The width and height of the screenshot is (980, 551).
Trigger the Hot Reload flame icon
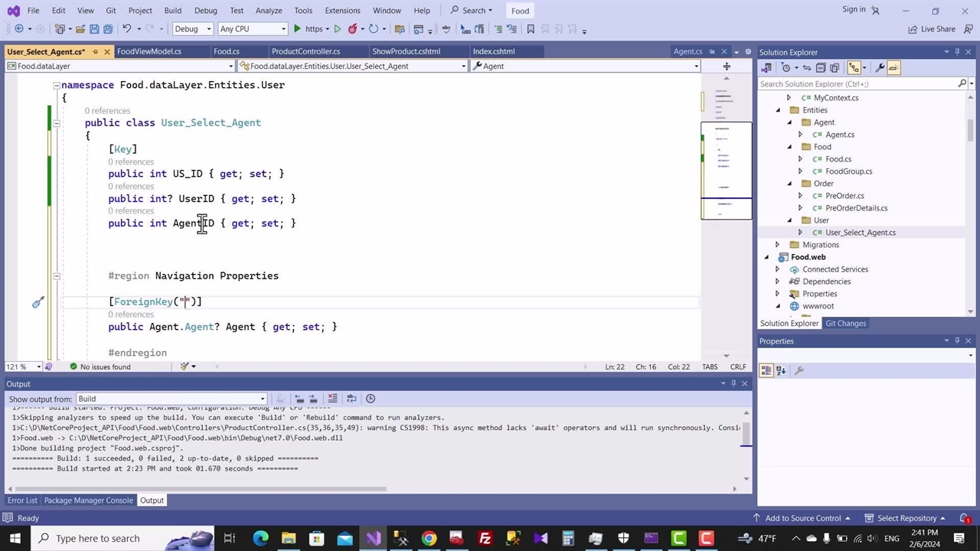(351, 28)
